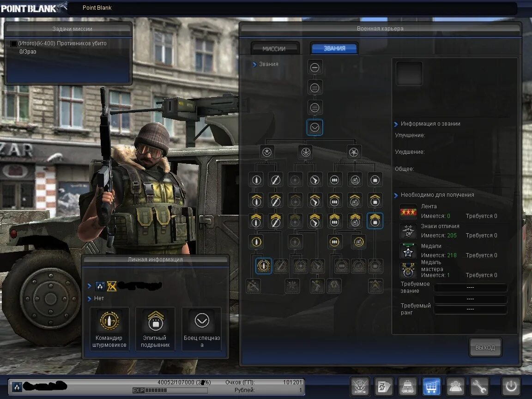
Task: Select the highlighted chevron-down rank icon in tree
Action: tap(314, 127)
